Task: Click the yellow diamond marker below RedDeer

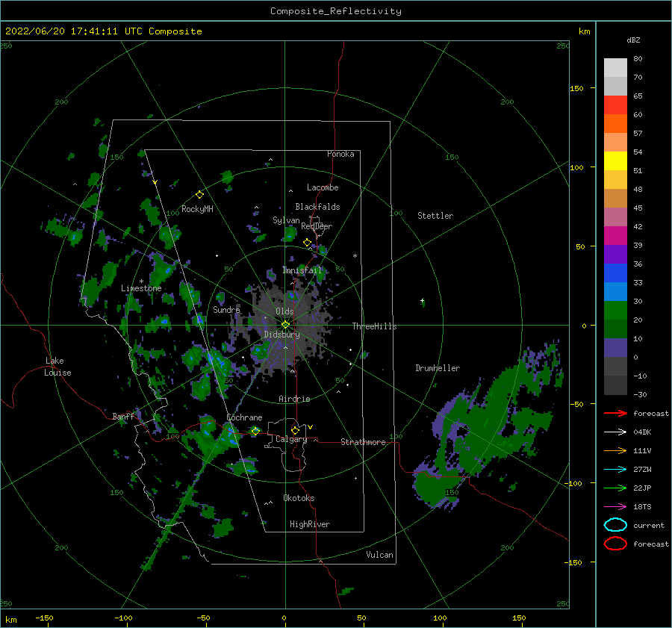Action: tap(308, 243)
